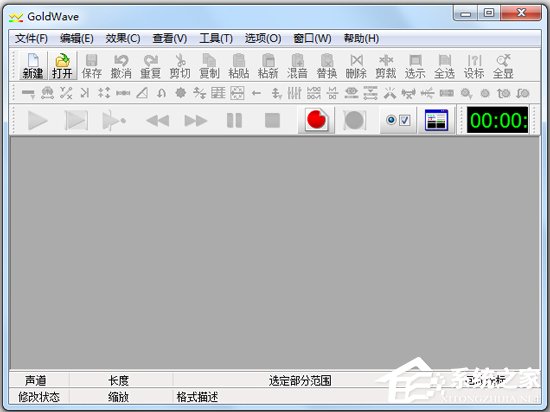Image resolution: width=550 pixels, height=412 pixels.
Task: Open the 工具(T) menu
Action: [x=216, y=38]
